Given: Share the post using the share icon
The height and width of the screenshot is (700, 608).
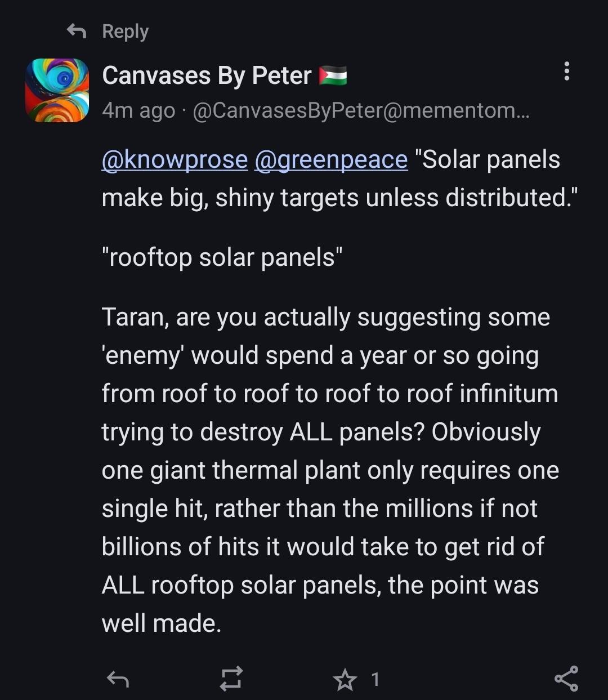Looking at the screenshot, I should tap(566, 679).
